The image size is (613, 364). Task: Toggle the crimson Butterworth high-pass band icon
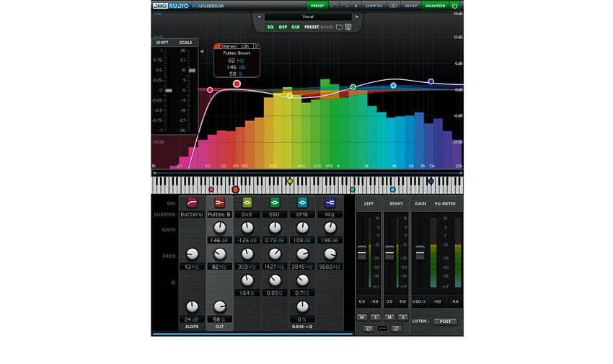[x=192, y=203]
